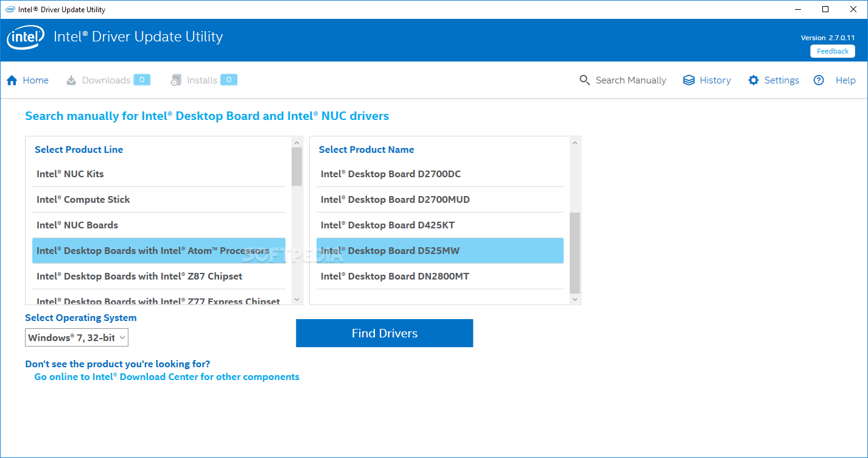
Task: Click the Downloads arrow icon
Action: click(71, 80)
